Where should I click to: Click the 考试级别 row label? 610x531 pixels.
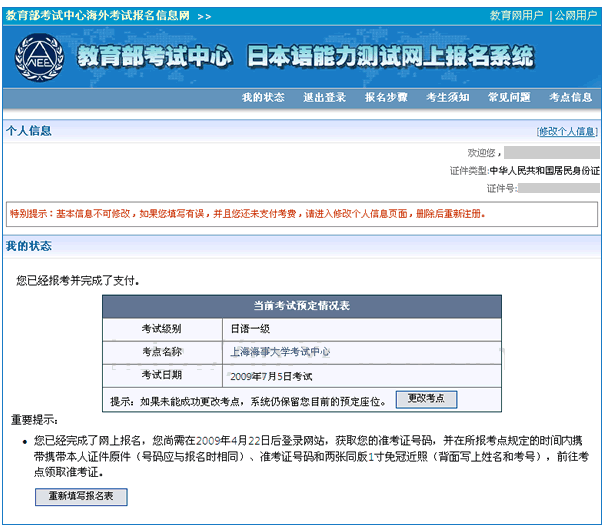tap(161, 329)
